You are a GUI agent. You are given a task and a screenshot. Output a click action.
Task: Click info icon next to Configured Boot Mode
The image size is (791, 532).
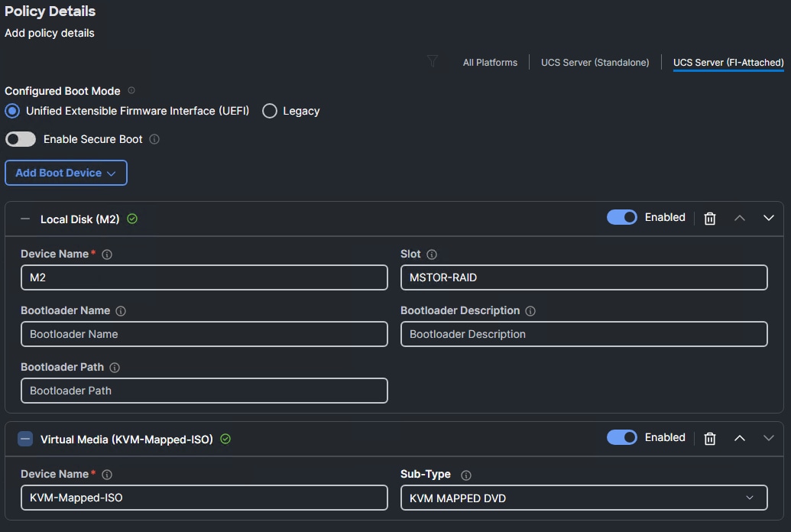(130, 89)
